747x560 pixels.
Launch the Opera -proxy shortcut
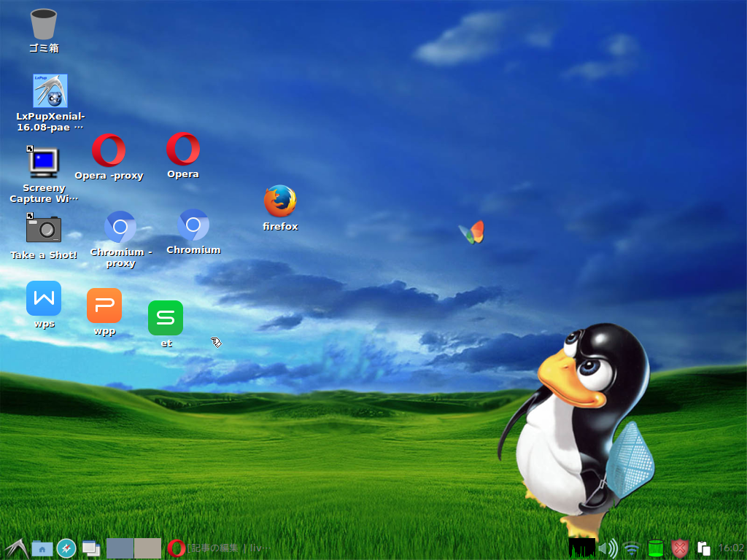[x=109, y=150]
